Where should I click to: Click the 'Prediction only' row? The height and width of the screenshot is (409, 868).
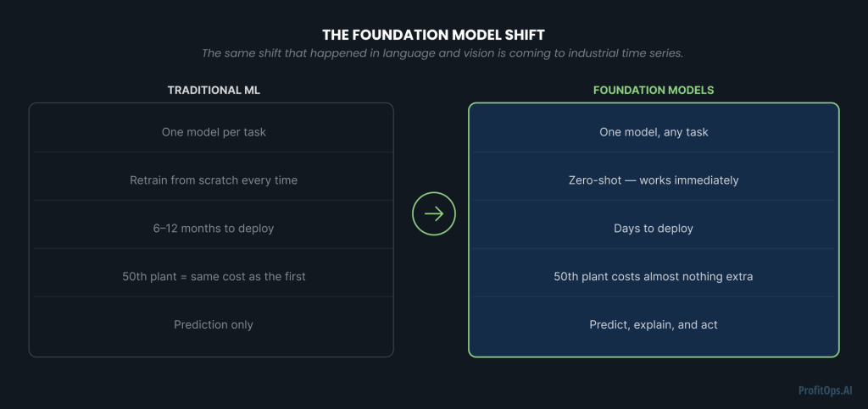213,325
